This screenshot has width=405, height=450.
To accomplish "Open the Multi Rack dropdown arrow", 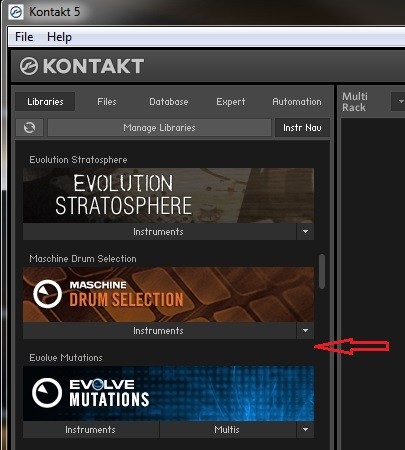I will tap(399, 102).
